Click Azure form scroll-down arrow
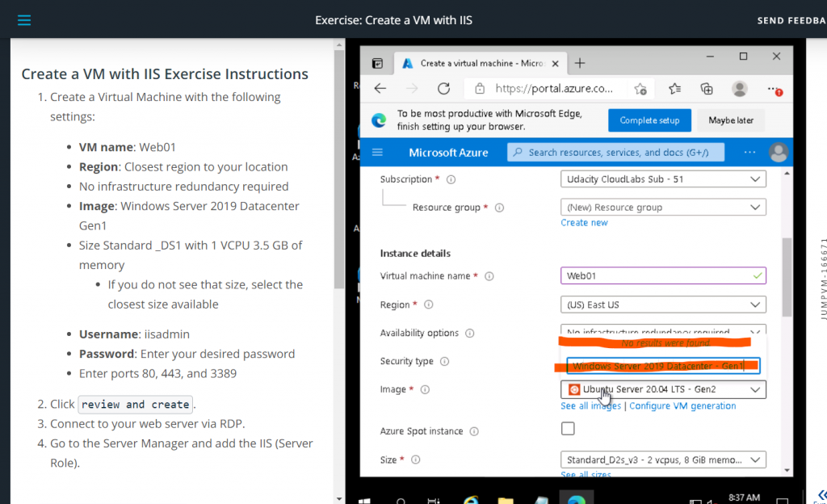This screenshot has height=504, width=827. coord(787,470)
